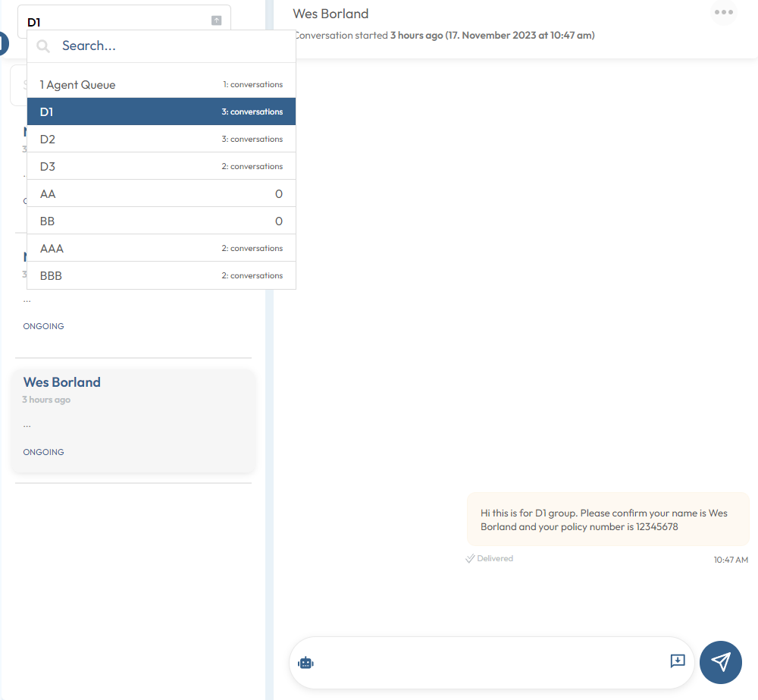Select the AA queue option
Image resolution: width=758 pixels, height=700 pixels.
161,194
